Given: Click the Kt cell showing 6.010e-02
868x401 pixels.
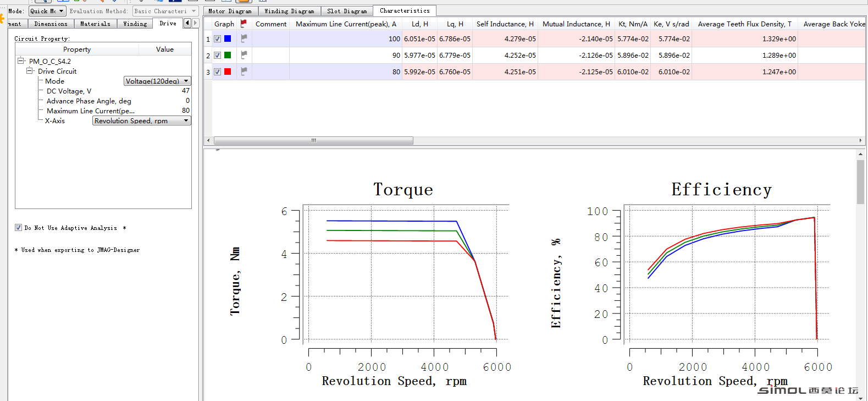Looking at the screenshot, I should 633,72.
